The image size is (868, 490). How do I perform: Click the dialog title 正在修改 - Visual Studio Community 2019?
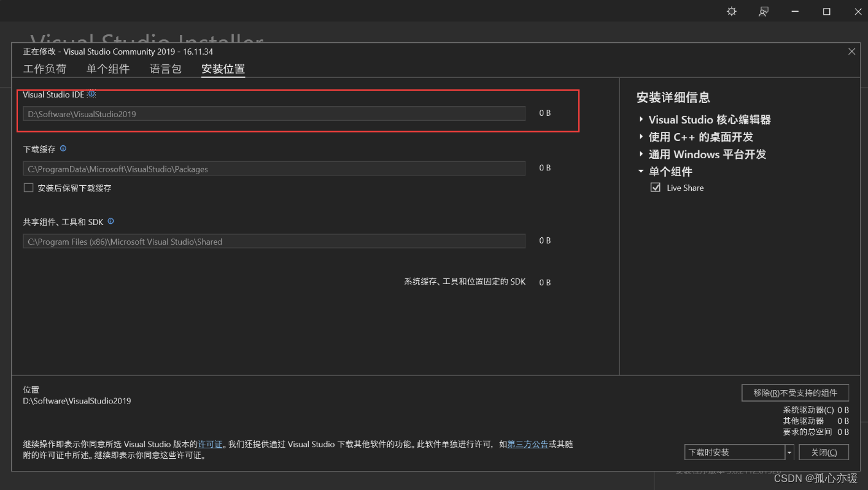point(118,52)
